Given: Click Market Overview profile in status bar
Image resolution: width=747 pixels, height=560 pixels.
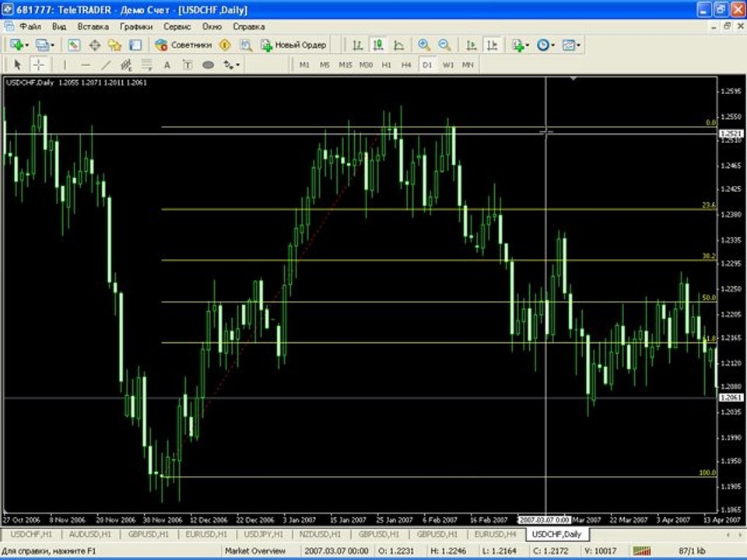Looking at the screenshot, I should pyautogui.click(x=255, y=551).
